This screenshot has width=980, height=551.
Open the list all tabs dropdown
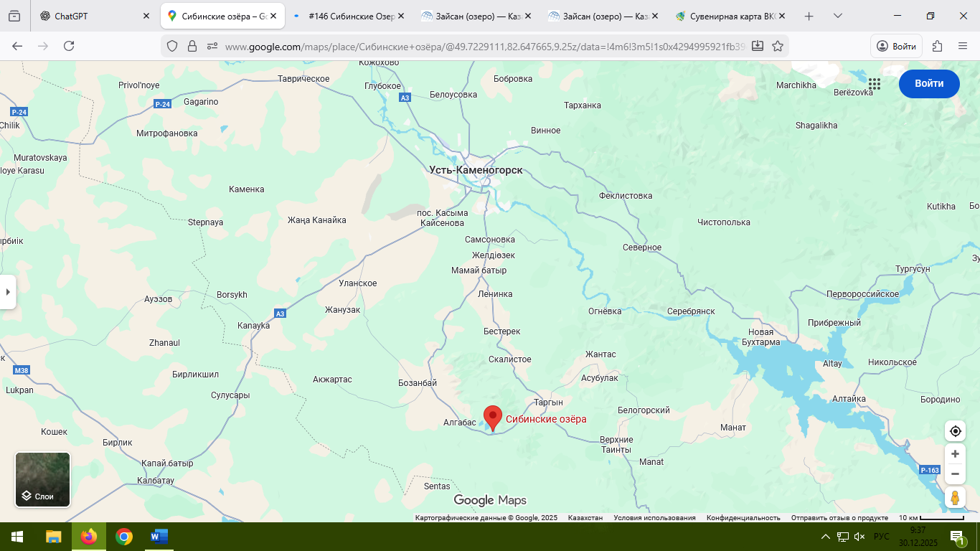[838, 16]
